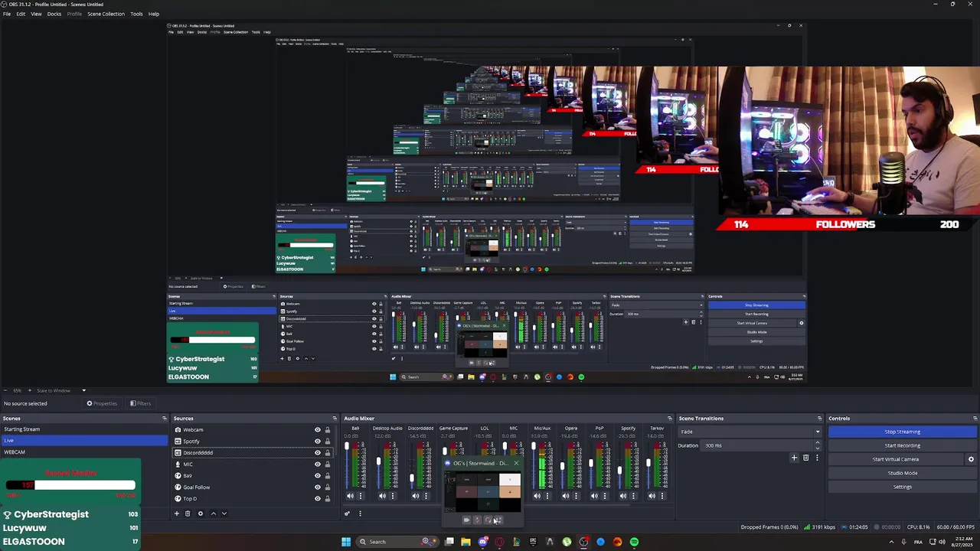Remove selected source with trash icon
The image size is (980, 551).
[x=188, y=514]
